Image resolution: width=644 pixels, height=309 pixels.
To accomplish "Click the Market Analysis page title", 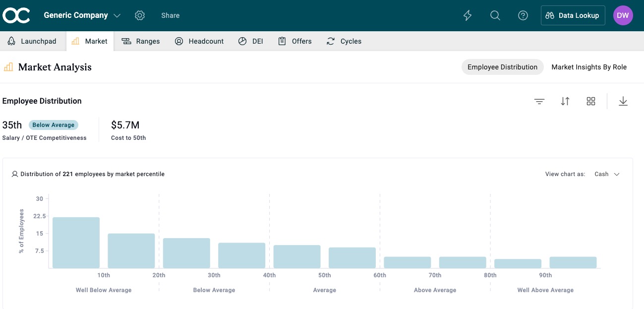I will click(55, 67).
